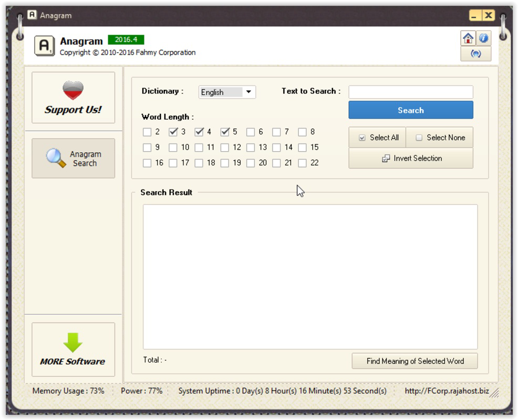Check word length 10
Viewport: 518px width, 420px height.
(x=173, y=148)
